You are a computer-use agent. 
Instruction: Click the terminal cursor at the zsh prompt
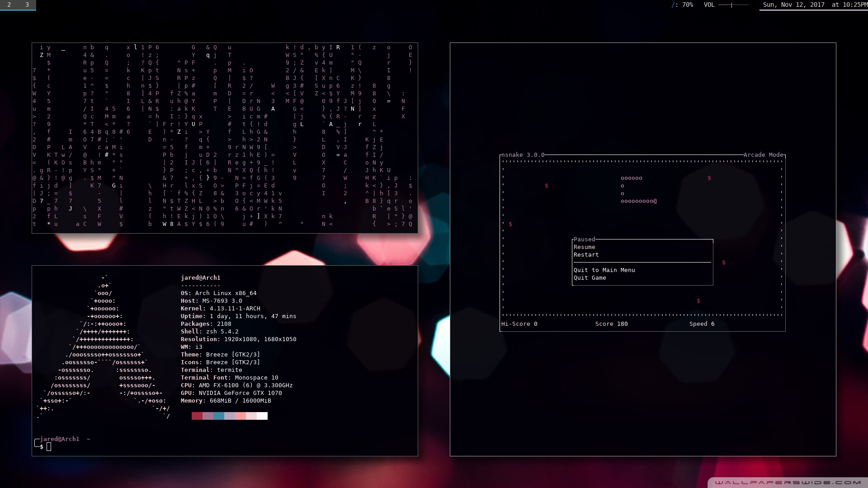(49, 447)
